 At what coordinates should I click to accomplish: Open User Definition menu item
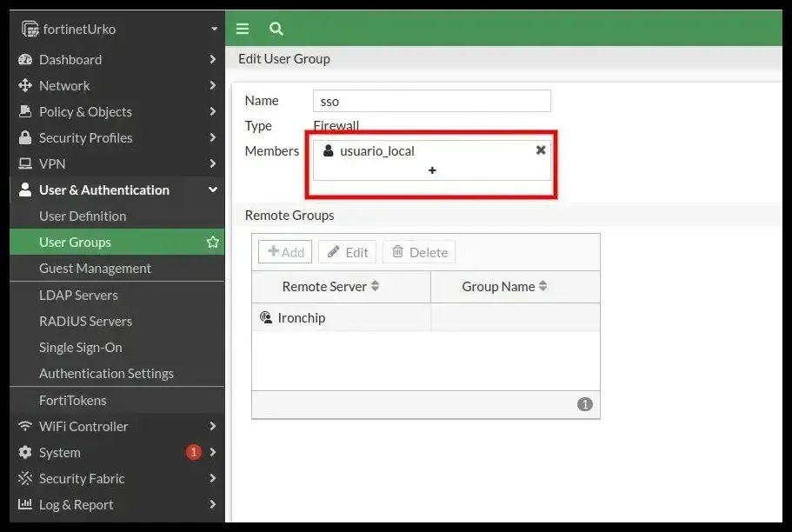coord(116,216)
